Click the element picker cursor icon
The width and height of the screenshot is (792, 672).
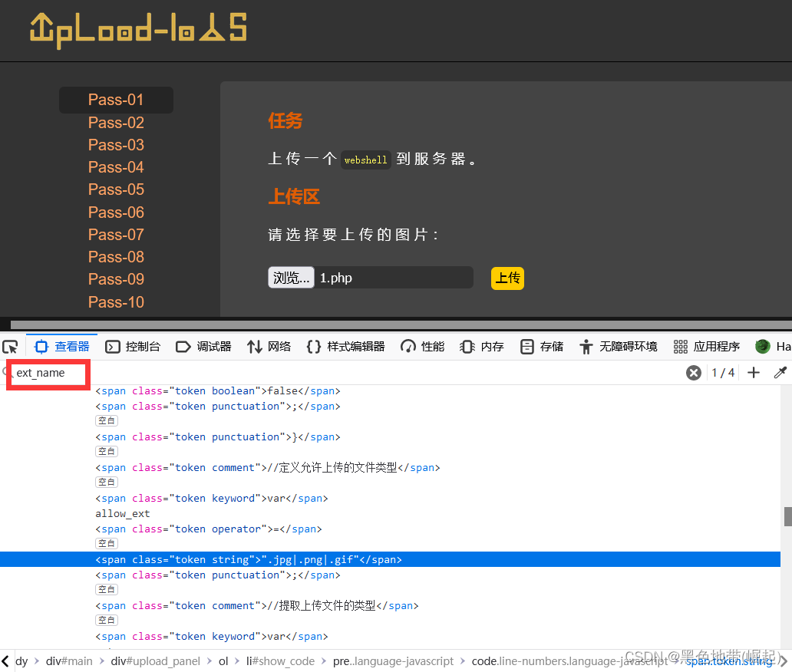pos(10,347)
